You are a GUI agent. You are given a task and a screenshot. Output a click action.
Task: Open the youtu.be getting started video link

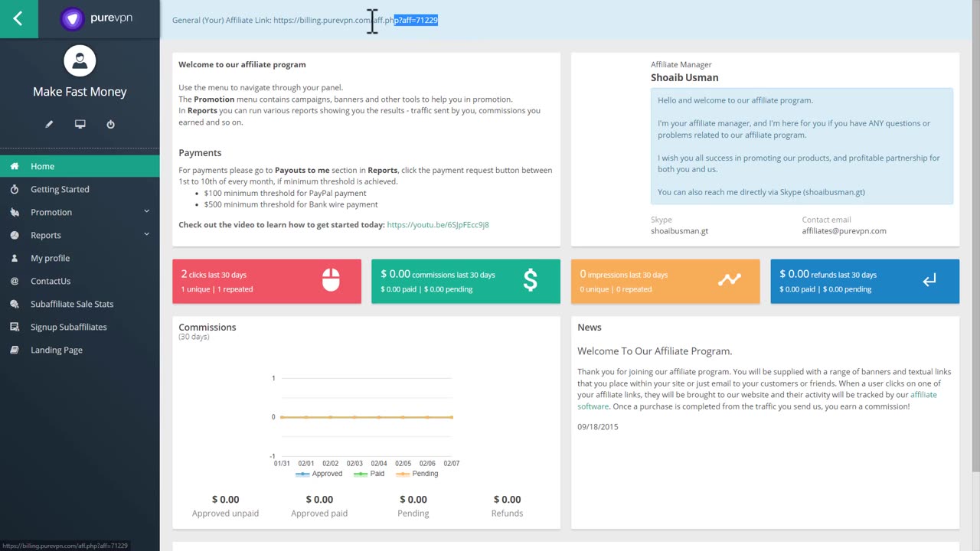[x=438, y=225]
